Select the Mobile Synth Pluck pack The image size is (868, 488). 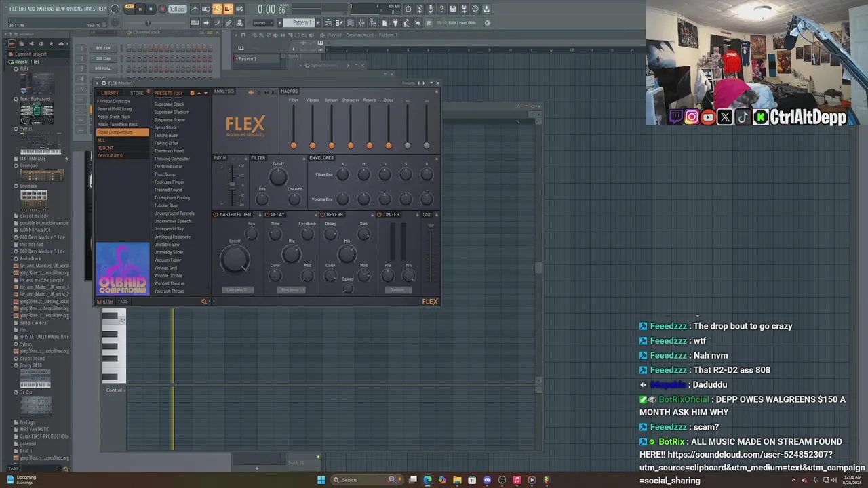(114, 117)
